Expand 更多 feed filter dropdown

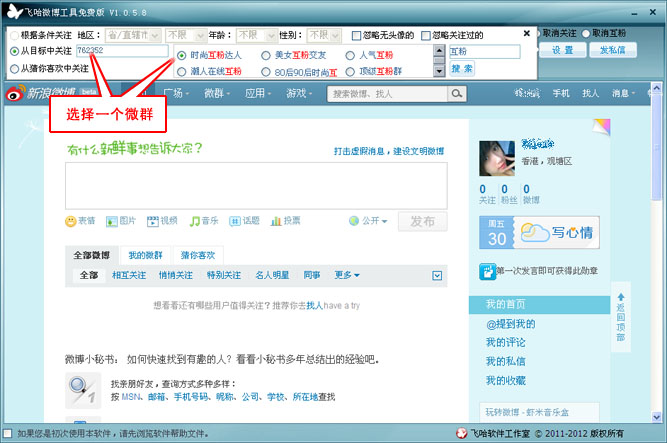click(347, 275)
